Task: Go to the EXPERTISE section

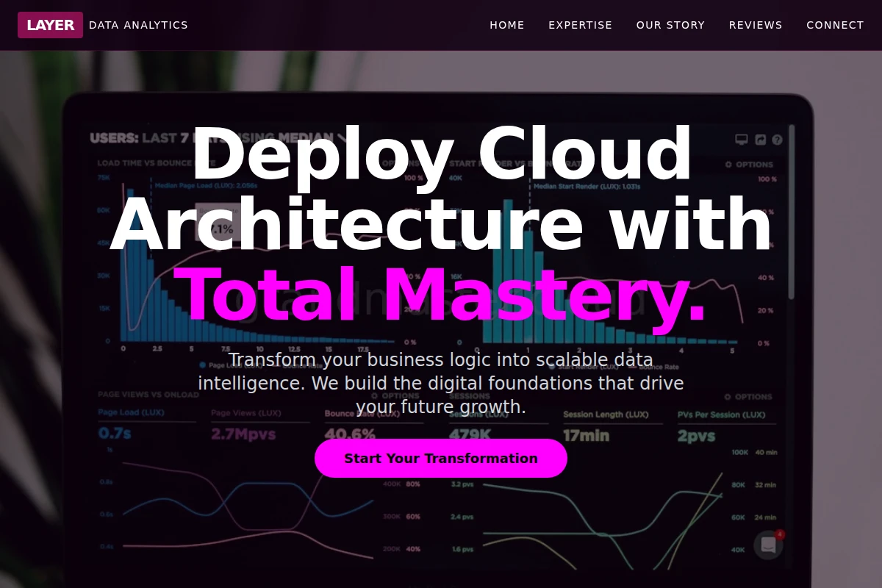Action: click(580, 25)
